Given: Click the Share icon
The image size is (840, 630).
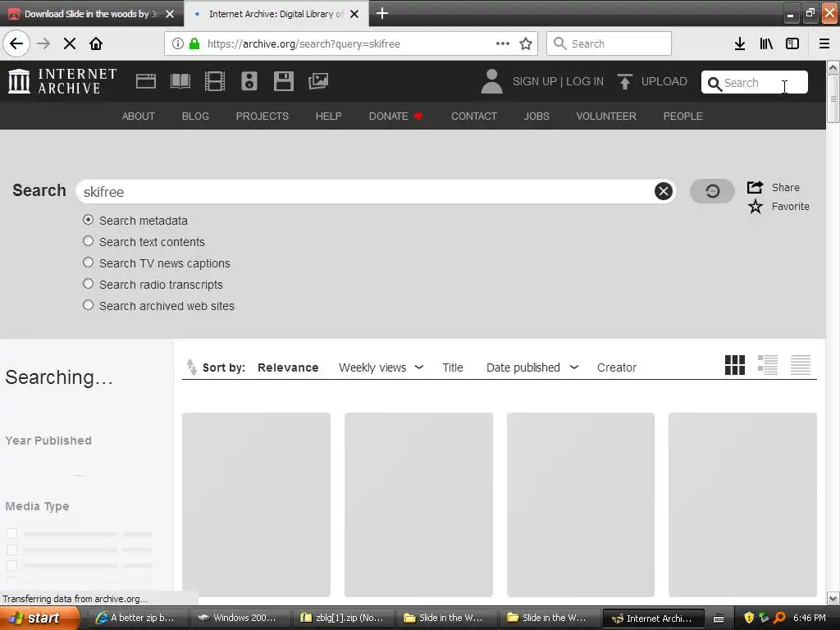Looking at the screenshot, I should [755, 187].
